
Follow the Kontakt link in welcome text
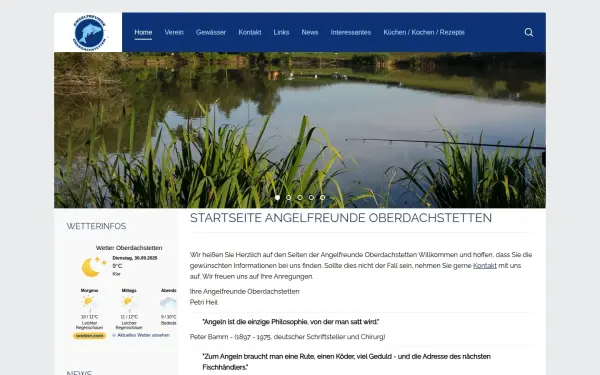click(x=485, y=266)
